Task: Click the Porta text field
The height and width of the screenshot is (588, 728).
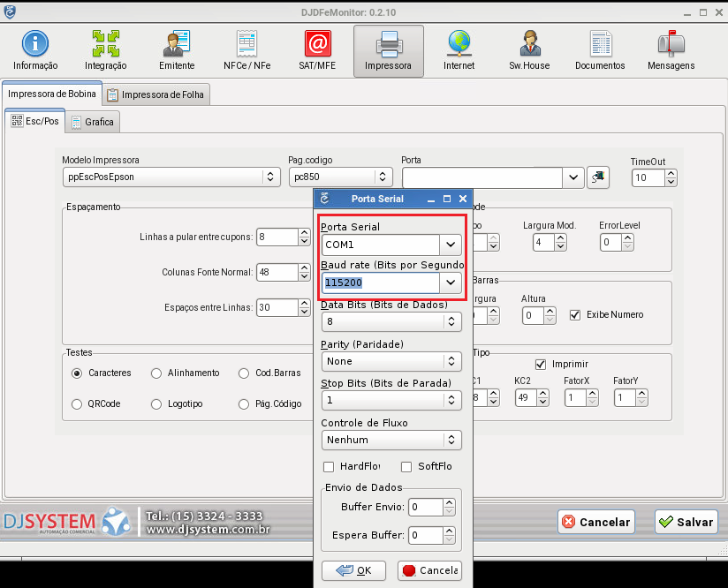Action: [x=482, y=177]
